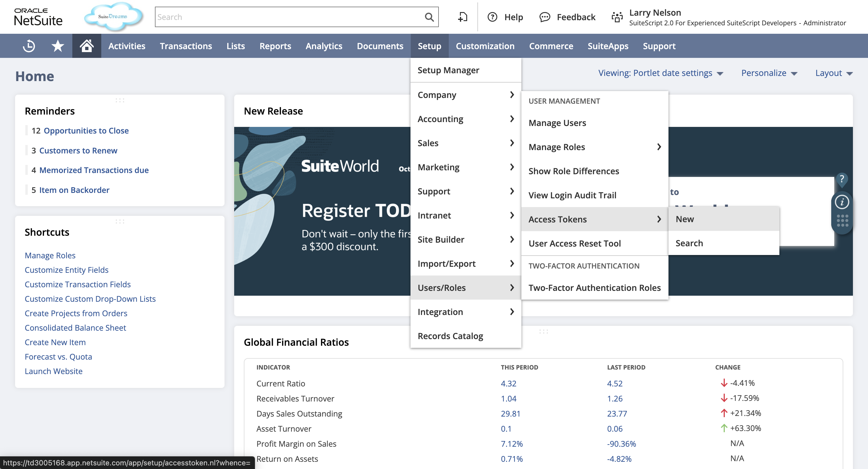Open Customize Entity Fields shortcut
The height and width of the screenshot is (469, 868).
66,270
